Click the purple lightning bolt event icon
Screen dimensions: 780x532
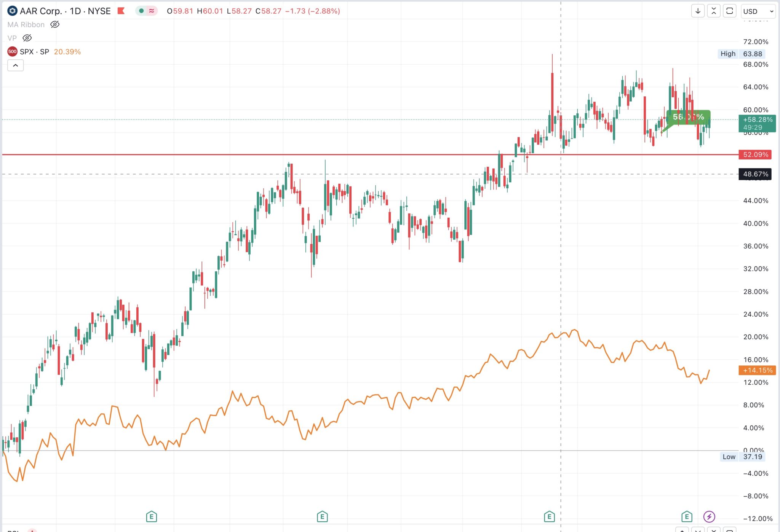coord(709,516)
